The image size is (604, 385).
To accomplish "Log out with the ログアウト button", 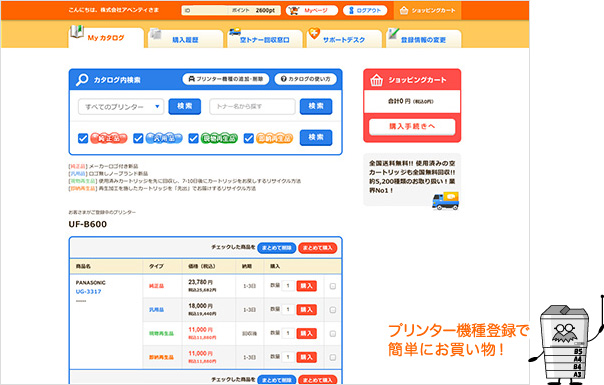I will (x=365, y=10).
